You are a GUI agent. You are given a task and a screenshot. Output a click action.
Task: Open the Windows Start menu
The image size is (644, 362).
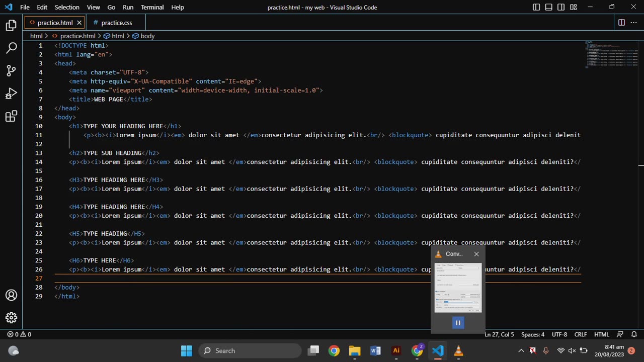pyautogui.click(x=186, y=350)
